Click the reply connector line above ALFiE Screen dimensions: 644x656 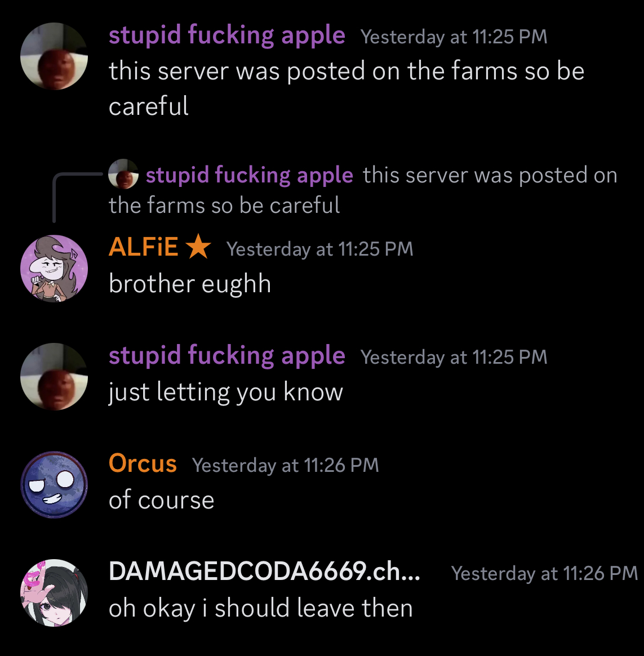(77, 197)
